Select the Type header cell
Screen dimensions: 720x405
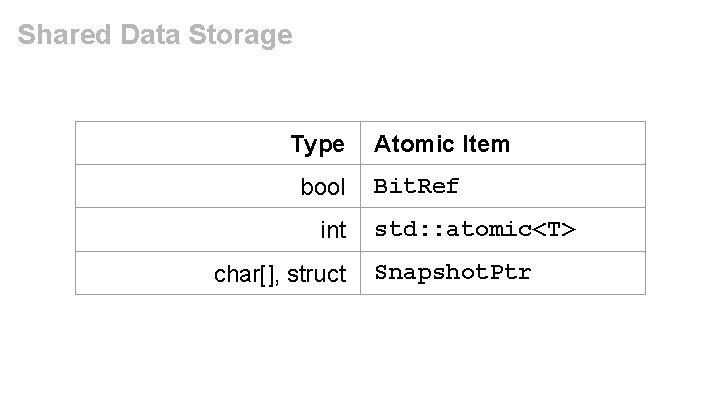tap(318, 144)
